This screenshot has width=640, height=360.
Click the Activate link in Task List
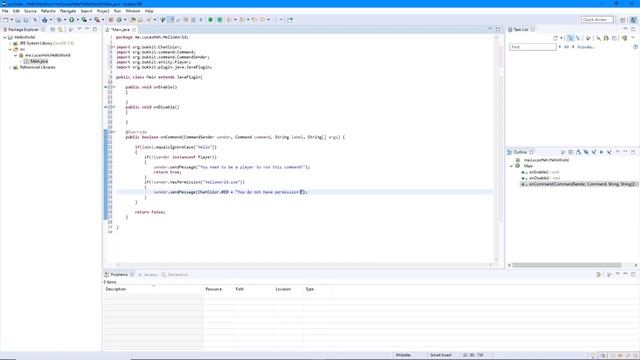(x=586, y=47)
